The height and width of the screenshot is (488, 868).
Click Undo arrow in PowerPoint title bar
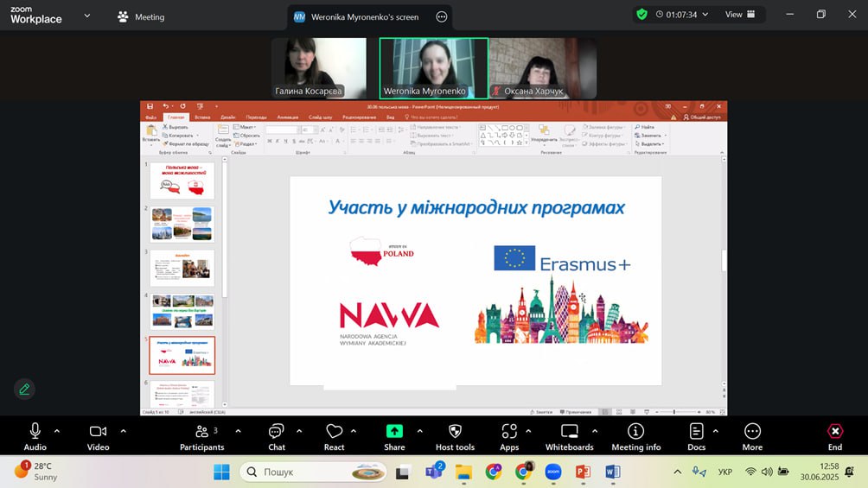165,106
